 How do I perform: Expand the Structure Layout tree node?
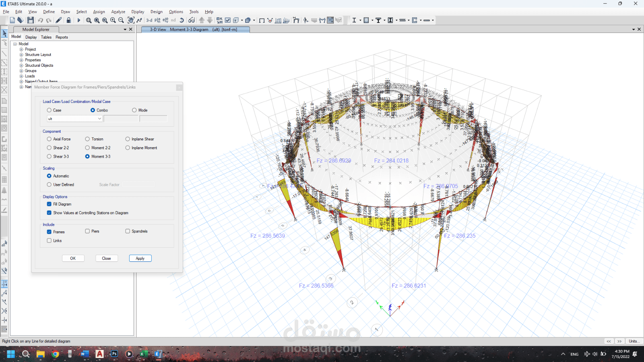pos(22,55)
